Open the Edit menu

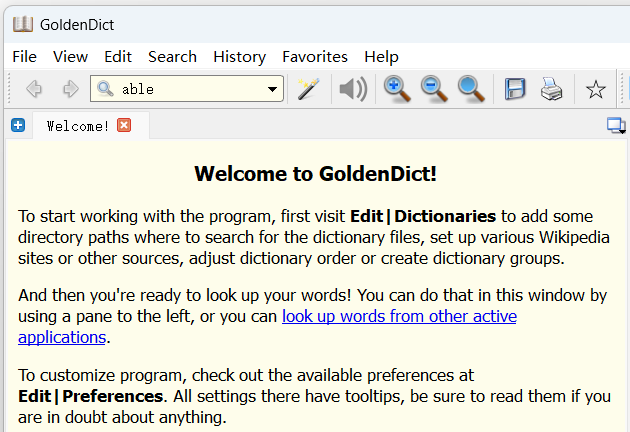point(118,57)
